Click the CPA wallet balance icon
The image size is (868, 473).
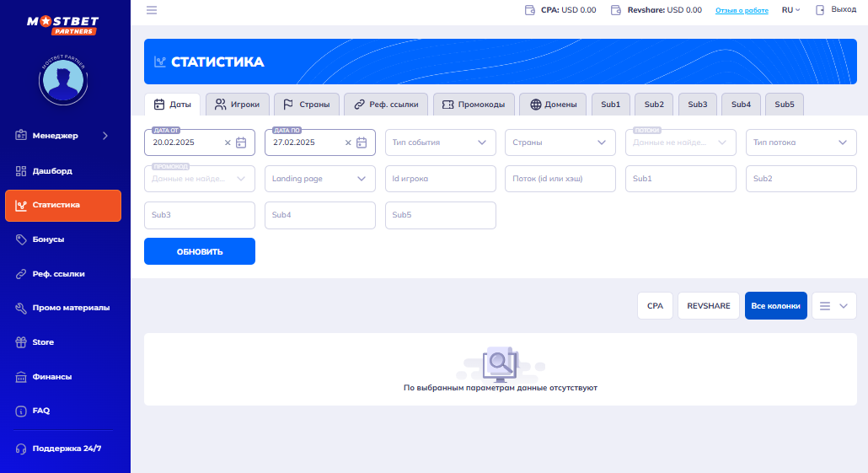[x=530, y=10]
